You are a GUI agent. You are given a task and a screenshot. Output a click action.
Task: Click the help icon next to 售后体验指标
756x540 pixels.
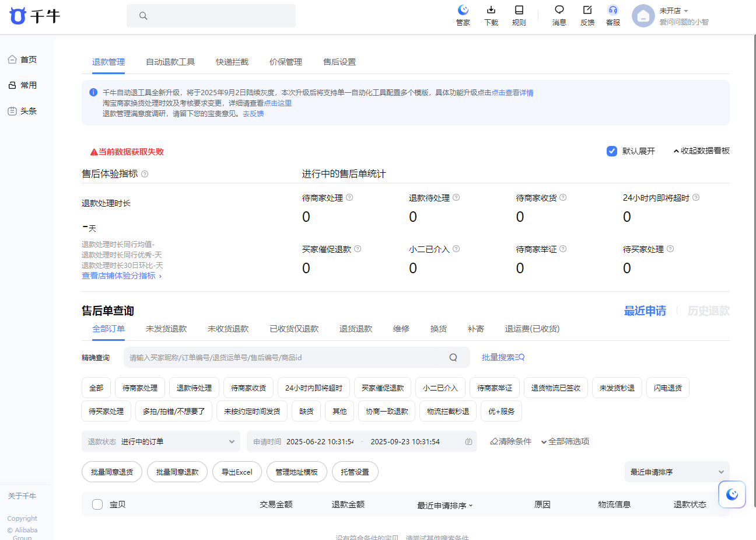(145, 174)
